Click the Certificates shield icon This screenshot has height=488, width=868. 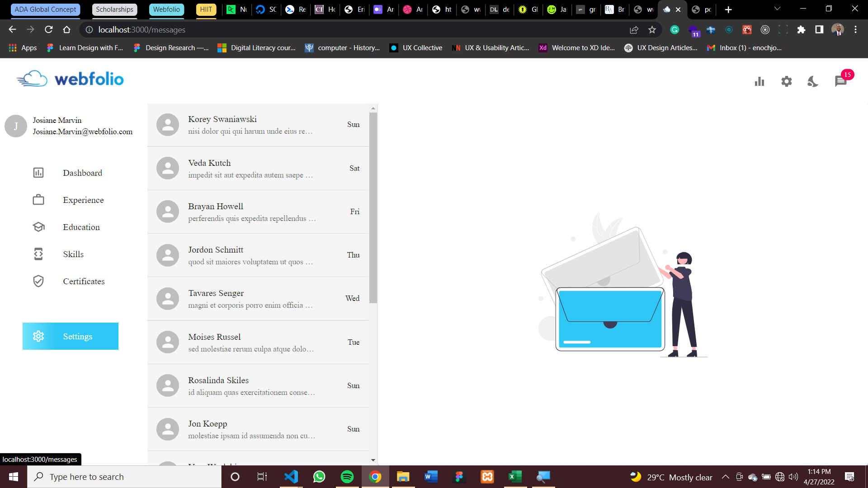click(x=39, y=281)
